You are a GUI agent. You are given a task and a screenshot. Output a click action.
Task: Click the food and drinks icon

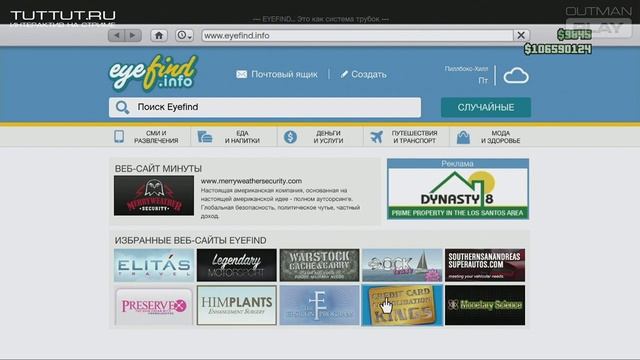click(x=205, y=137)
